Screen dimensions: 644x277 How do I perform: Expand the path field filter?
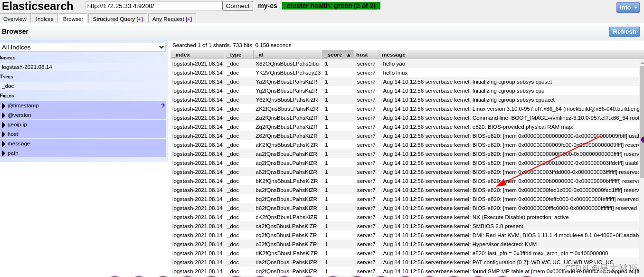pos(4,153)
